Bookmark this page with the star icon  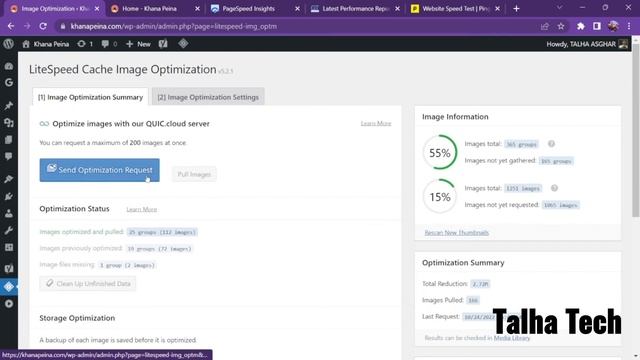point(561,26)
